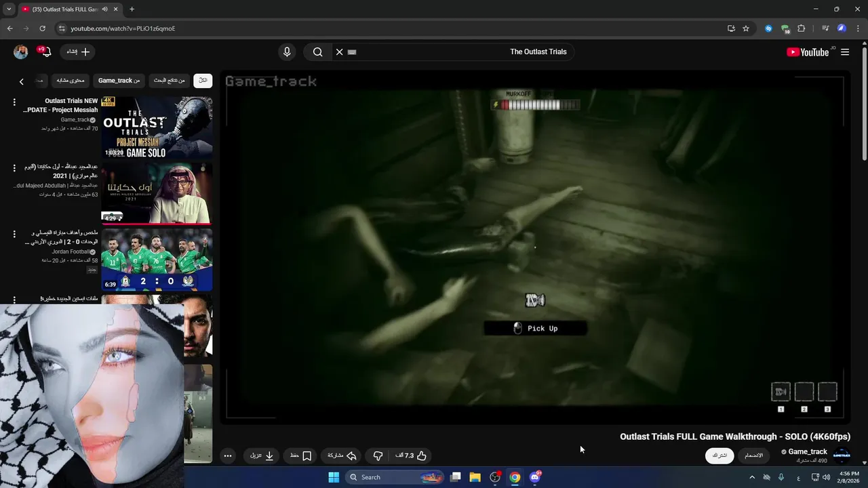
Task: Show more filter chips with the chevron arrow
Action: [21, 81]
